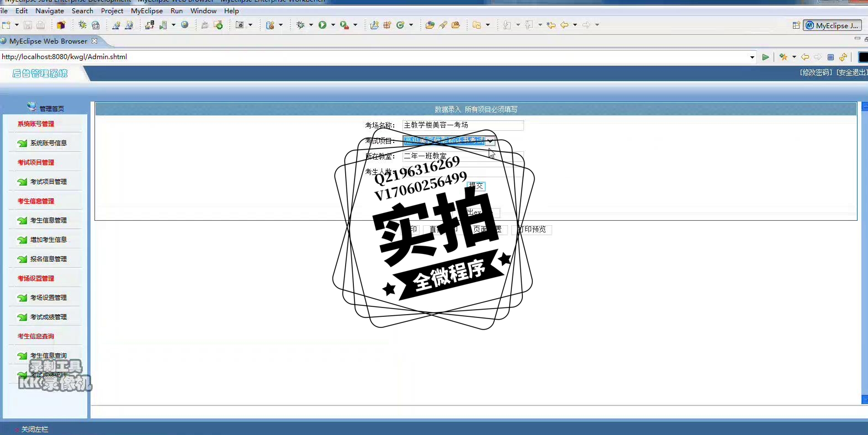Open the Navigate menu
Image resolution: width=868 pixels, height=435 pixels.
coord(50,10)
